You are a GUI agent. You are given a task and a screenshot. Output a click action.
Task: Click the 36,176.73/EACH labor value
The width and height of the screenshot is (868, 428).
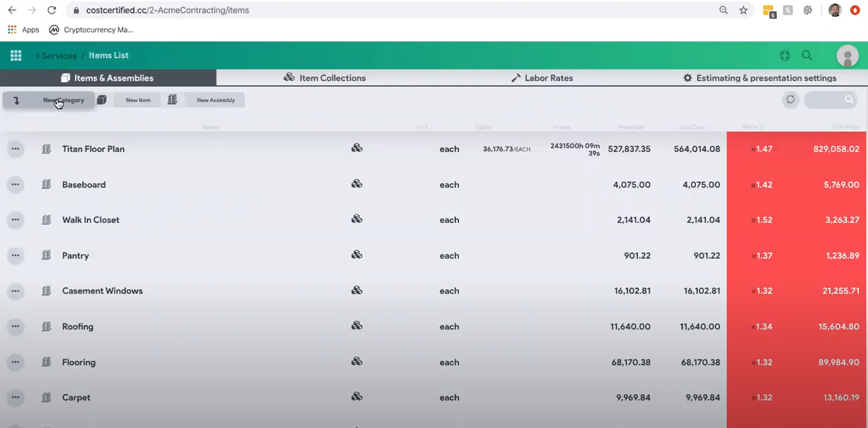(x=507, y=149)
